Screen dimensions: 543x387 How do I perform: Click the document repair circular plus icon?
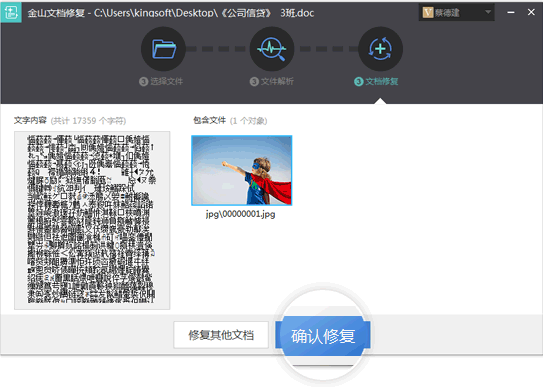(380, 49)
